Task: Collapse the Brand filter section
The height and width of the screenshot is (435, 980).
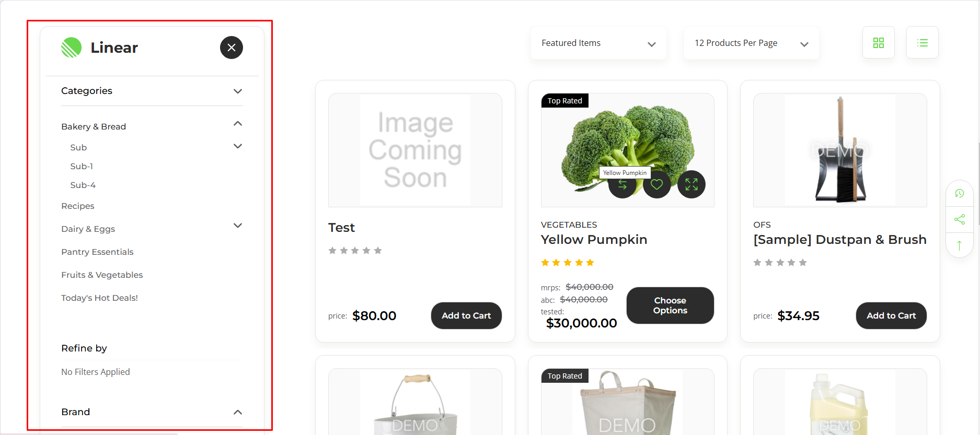Action: click(x=238, y=412)
